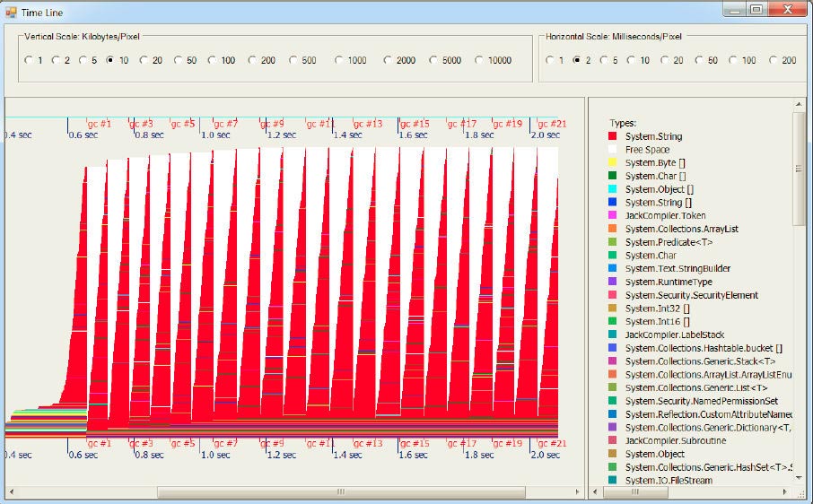Click timeline scrollbar left arrow
The image size is (813, 504).
(11, 491)
